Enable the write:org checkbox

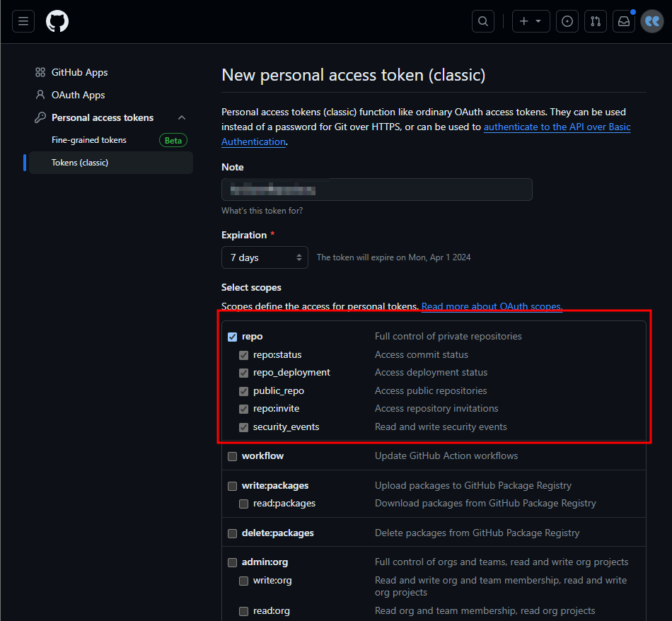point(243,581)
